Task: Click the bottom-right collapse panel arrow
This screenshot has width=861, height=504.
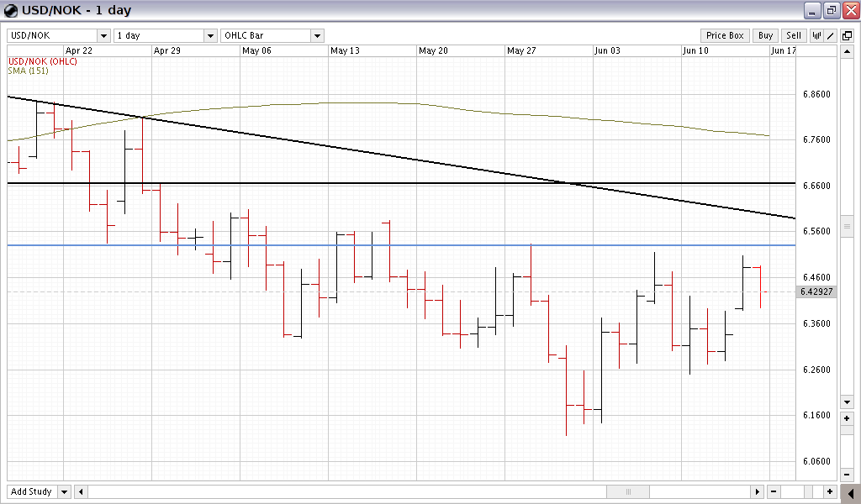Action: tap(851, 493)
